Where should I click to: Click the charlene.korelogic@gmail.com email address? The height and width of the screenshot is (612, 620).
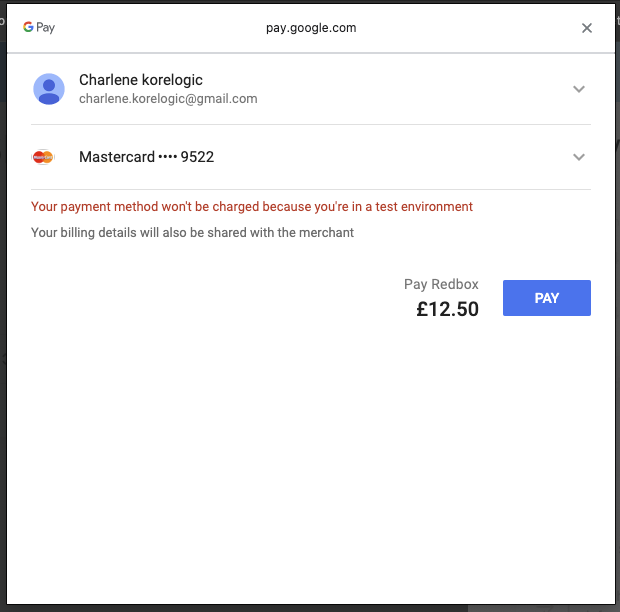coord(168,99)
